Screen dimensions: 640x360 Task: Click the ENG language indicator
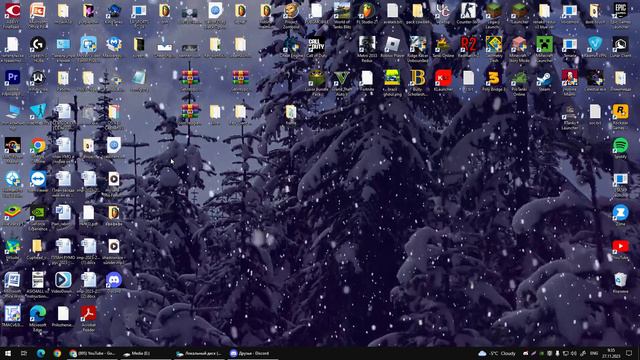tap(594, 353)
